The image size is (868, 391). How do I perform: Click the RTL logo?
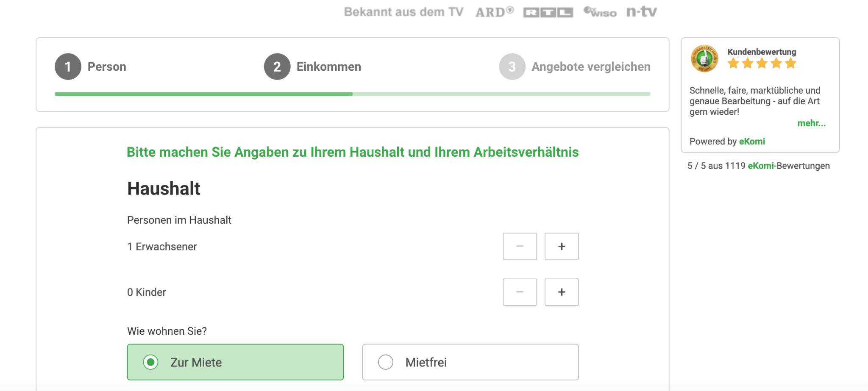tap(549, 12)
